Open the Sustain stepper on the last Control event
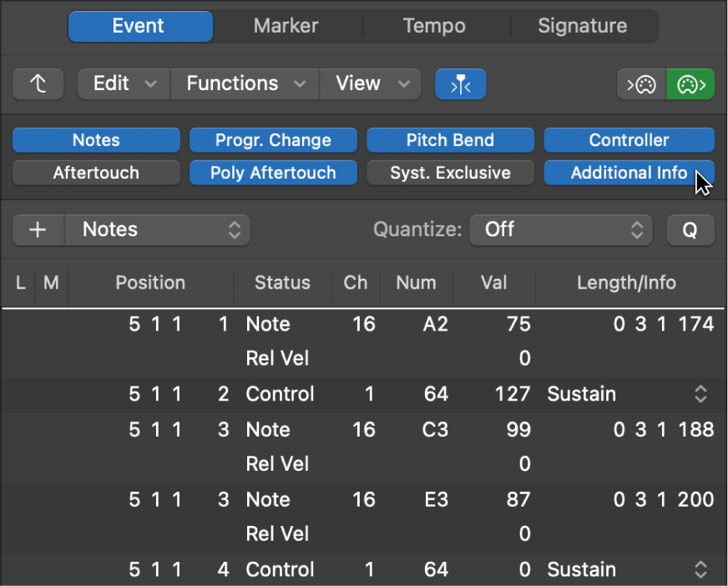 700,569
